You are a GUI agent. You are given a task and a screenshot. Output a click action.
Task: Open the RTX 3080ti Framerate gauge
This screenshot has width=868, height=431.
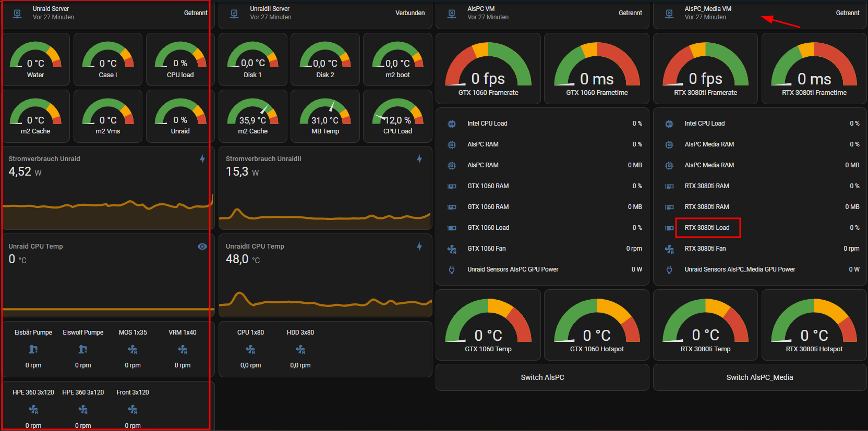point(705,69)
